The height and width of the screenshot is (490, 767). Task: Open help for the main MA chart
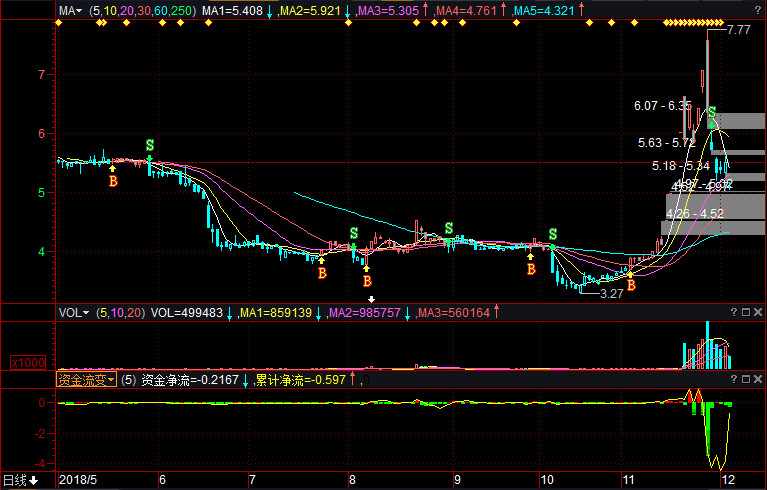click(758, 10)
